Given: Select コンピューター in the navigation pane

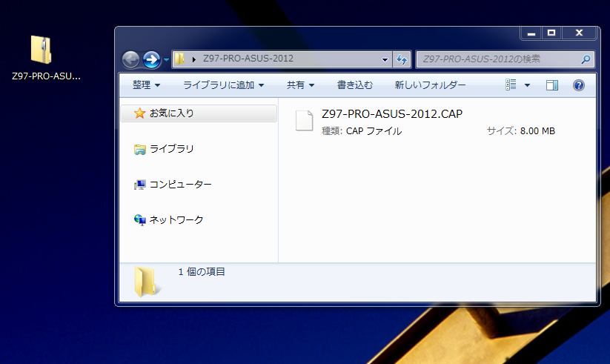Looking at the screenshot, I should [173, 184].
